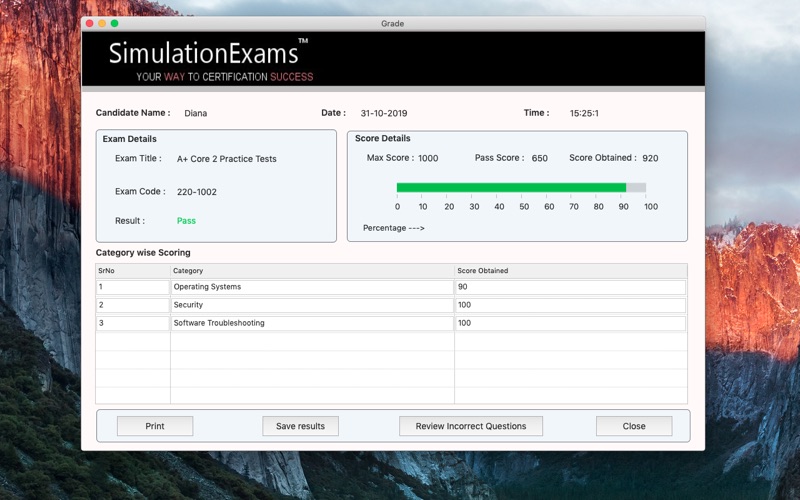This screenshot has width=800, height=500.
Task: Click the green Pass result text
Action: click(186, 221)
